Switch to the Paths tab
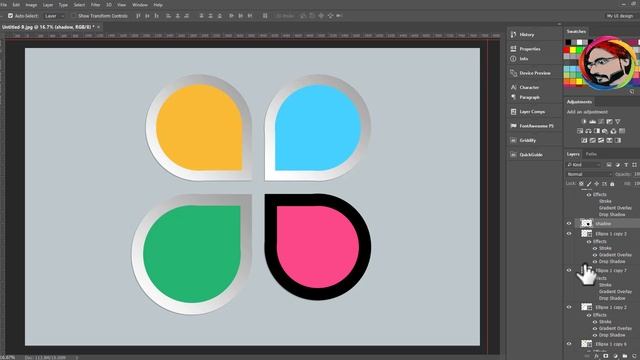 pyautogui.click(x=591, y=154)
